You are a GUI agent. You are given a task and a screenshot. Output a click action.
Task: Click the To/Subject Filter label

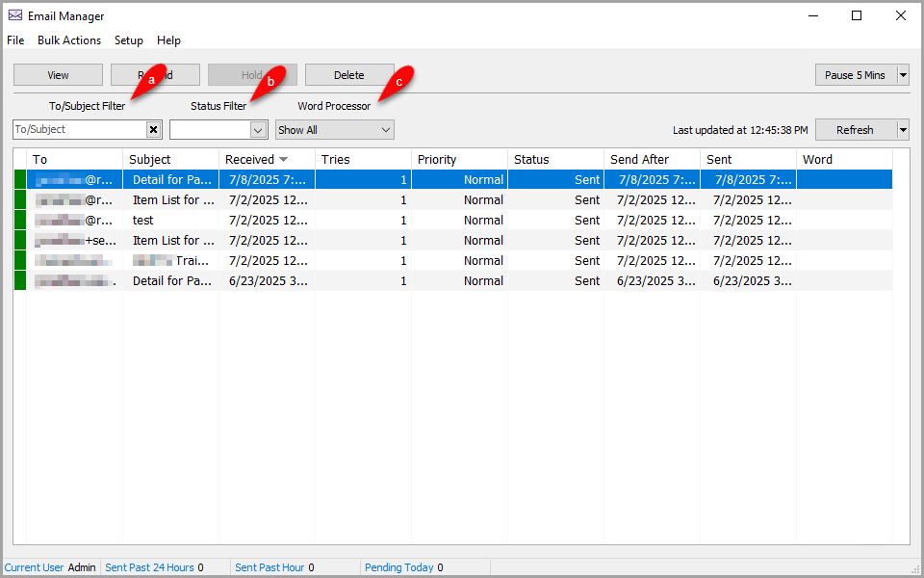tap(88, 106)
